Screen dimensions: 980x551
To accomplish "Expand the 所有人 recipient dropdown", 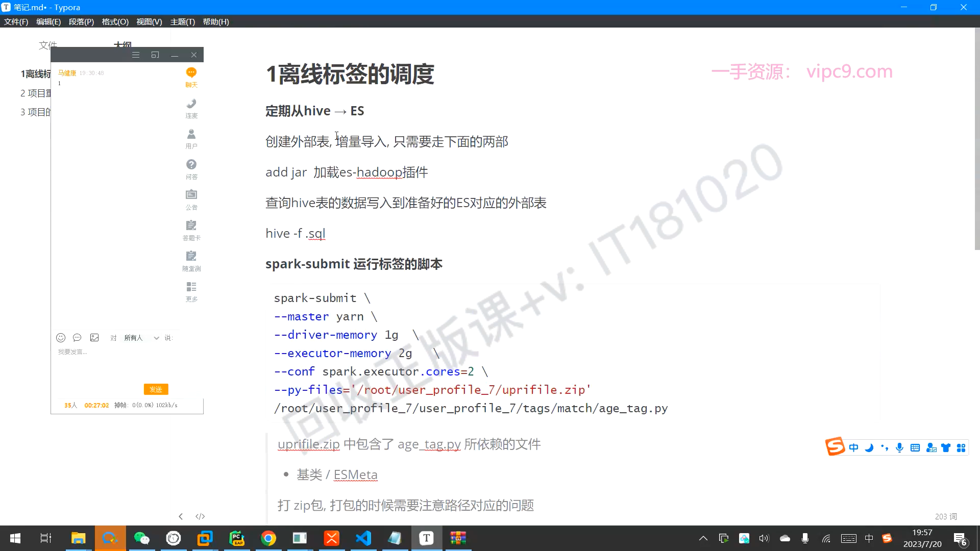I will 156,338.
